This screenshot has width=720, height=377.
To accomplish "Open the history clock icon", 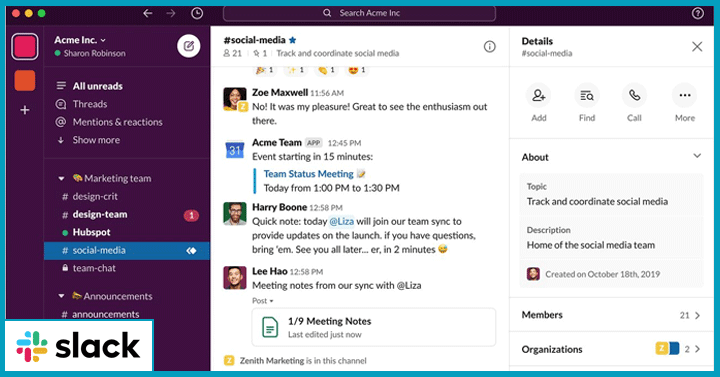I will coord(197,13).
